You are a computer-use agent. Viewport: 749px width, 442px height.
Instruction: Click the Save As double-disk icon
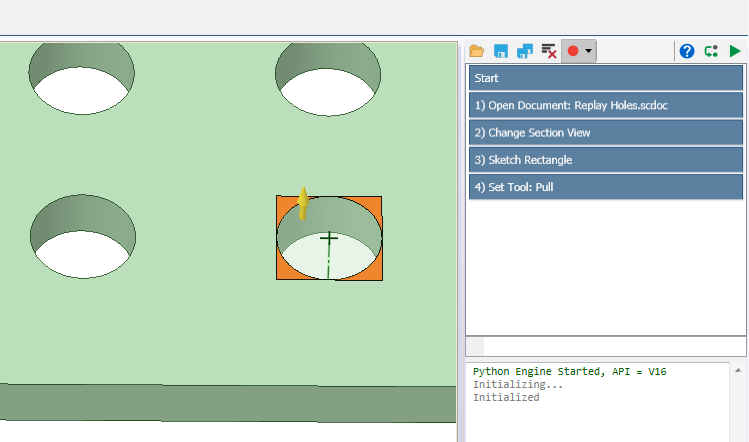[x=525, y=51]
